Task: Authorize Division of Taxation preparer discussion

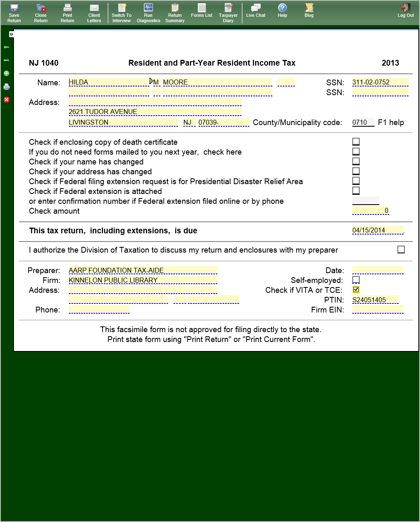Action: point(401,249)
